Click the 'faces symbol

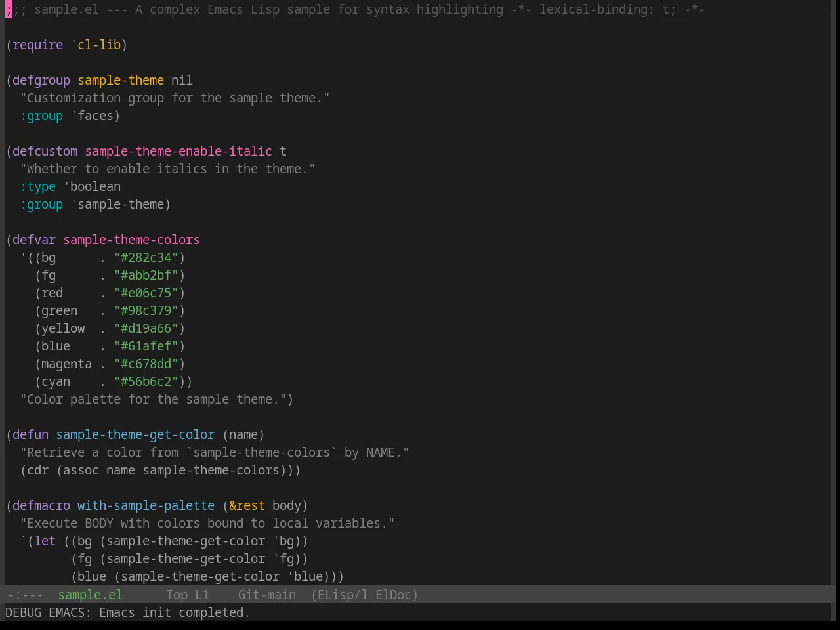point(92,115)
